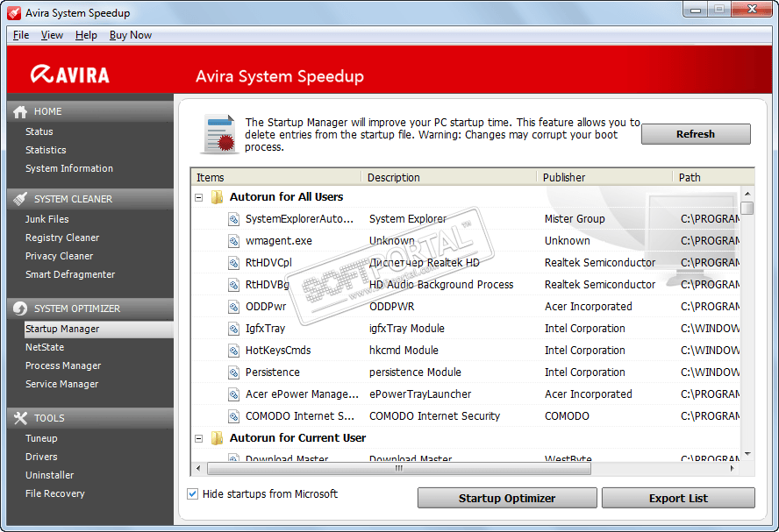Sort by the Description column header

(x=449, y=178)
